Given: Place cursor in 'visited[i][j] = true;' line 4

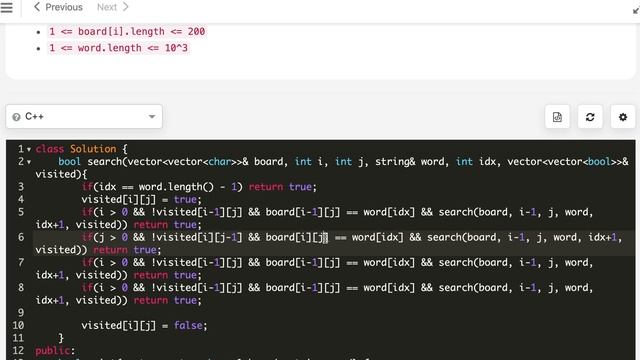Looking at the screenshot, I should 141,200.
